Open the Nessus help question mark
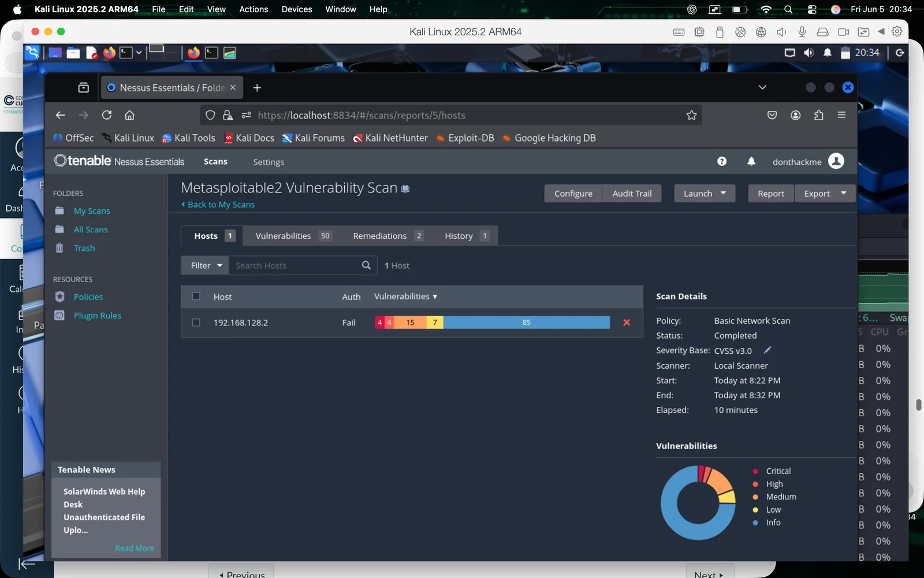Image resolution: width=924 pixels, height=578 pixels. [722, 161]
